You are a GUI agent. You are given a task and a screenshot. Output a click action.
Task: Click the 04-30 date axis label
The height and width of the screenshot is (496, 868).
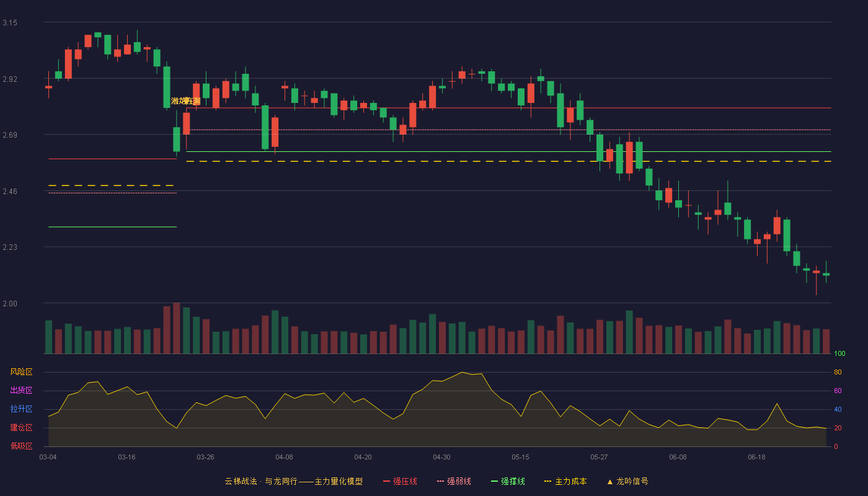441,457
